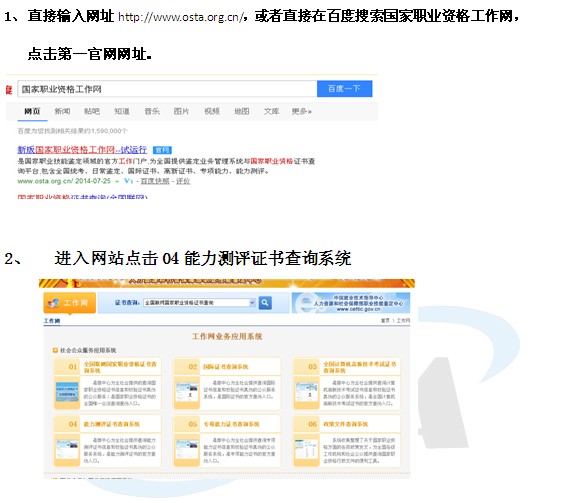Click the thumbnail in card 01

coord(67,392)
